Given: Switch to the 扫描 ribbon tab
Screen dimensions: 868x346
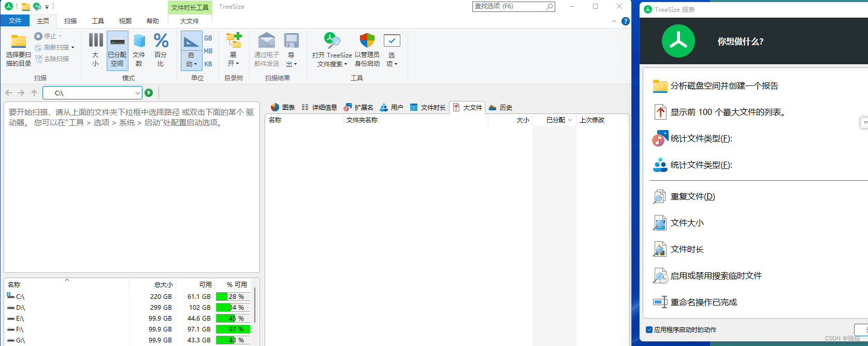Looking at the screenshot, I should 70,21.
